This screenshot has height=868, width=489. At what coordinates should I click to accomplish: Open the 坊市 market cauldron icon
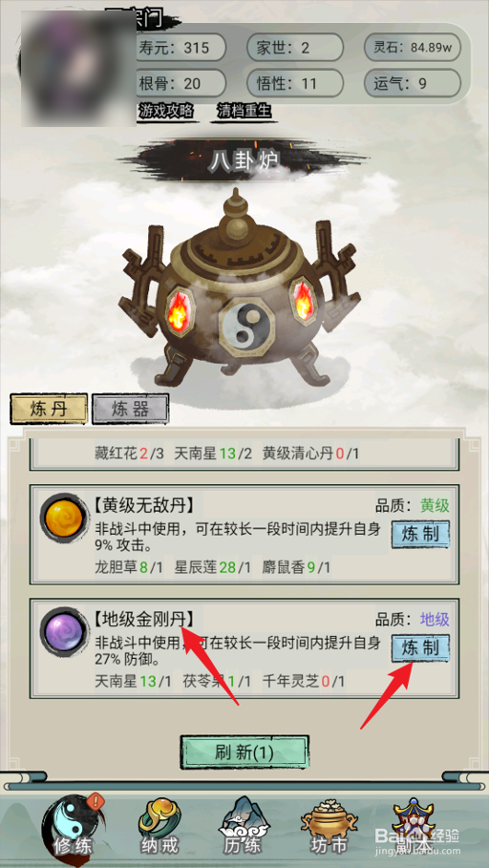[x=329, y=827]
